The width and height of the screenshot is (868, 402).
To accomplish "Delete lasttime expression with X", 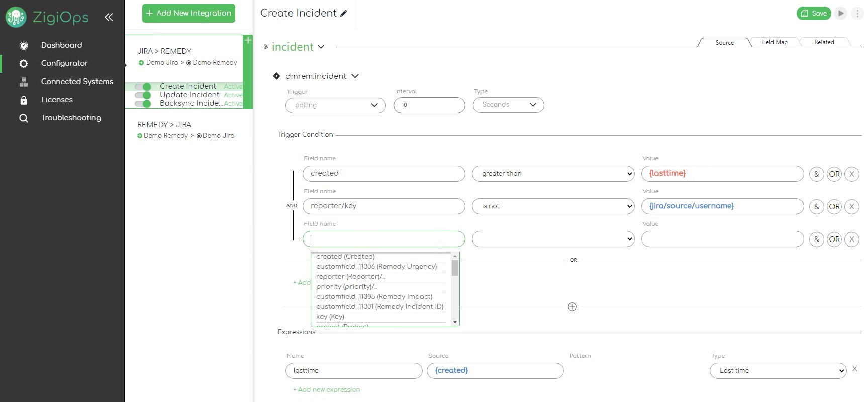I will pyautogui.click(x=855, y=369).
